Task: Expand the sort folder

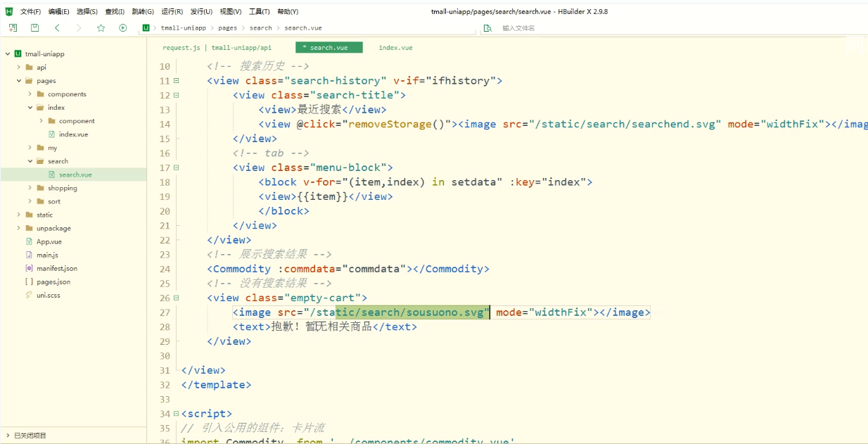Action: 30,201
